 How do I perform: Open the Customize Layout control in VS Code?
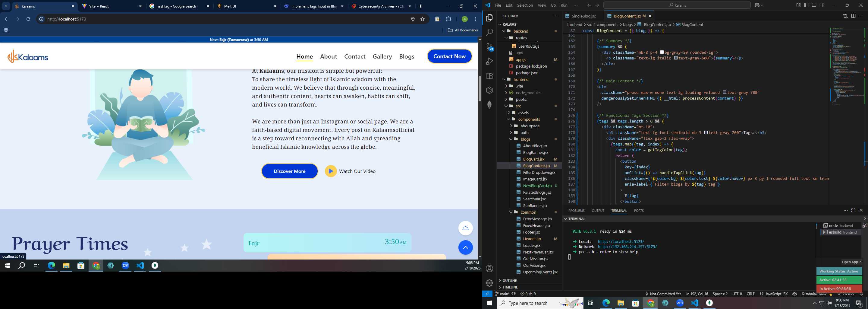point(798,5)
